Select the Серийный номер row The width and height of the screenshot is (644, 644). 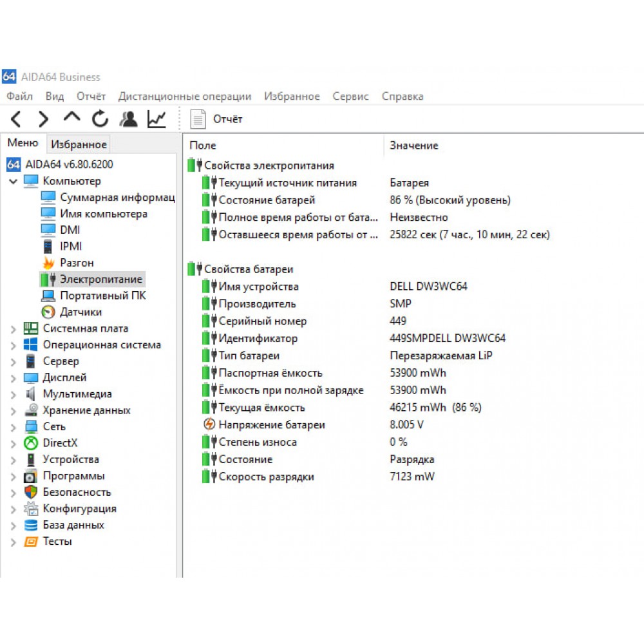pos(414,321)
